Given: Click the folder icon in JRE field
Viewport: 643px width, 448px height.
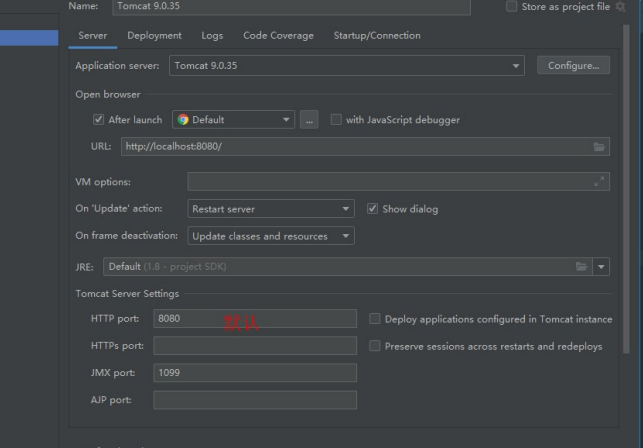Looking at the screenshot, I should coord(582,267).
